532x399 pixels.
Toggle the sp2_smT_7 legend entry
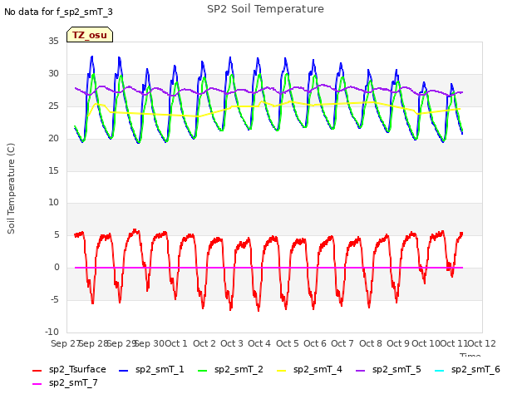[65, 382]
